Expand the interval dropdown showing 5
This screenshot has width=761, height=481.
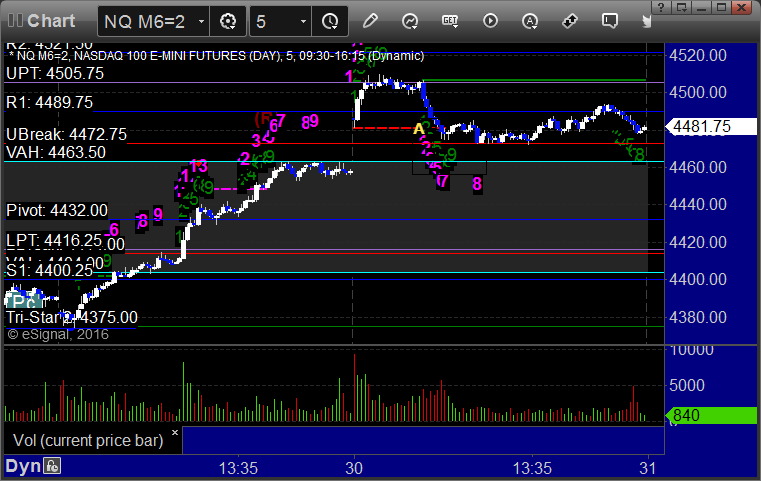pos(280,21)
